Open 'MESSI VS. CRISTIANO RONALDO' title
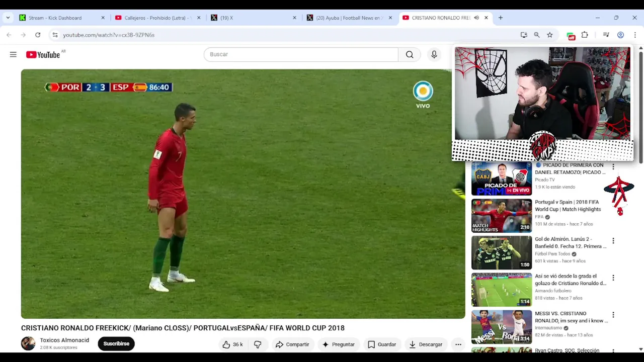 (x=572, y=317)
